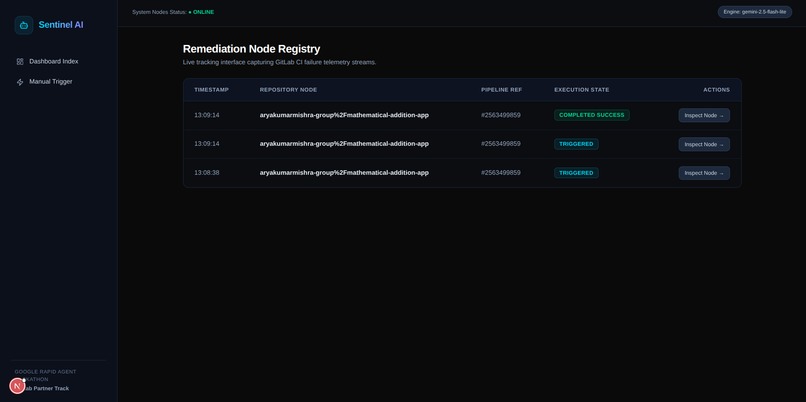Screen dimensions: 806x402
Task: Click the Dashboard Index grid icon
Action: [20, 62]
